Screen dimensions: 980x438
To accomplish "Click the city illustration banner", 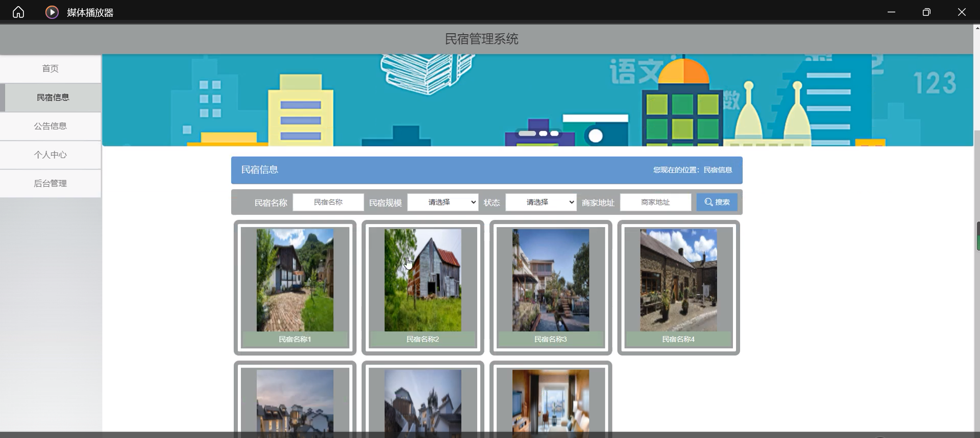I will pos(537,101).
